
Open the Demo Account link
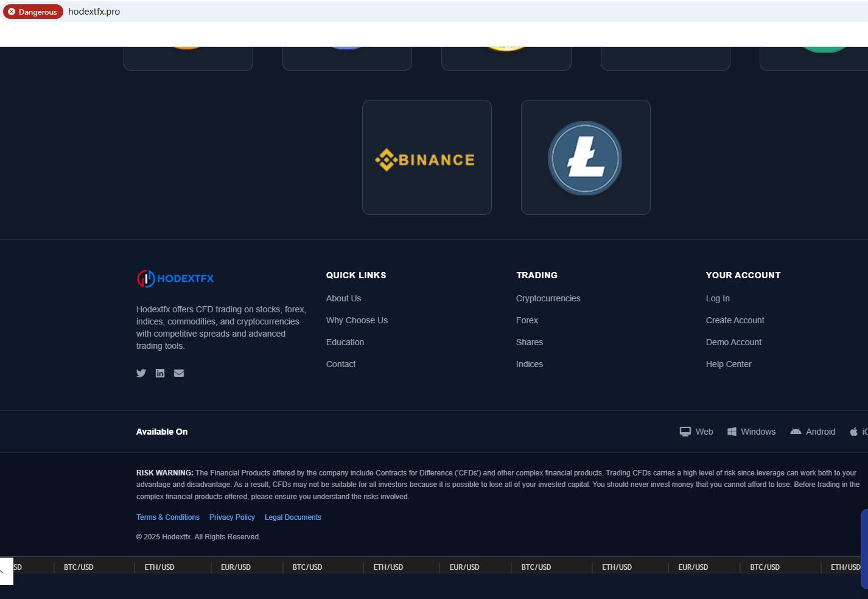pyautogui.click(x=733, y=342)
